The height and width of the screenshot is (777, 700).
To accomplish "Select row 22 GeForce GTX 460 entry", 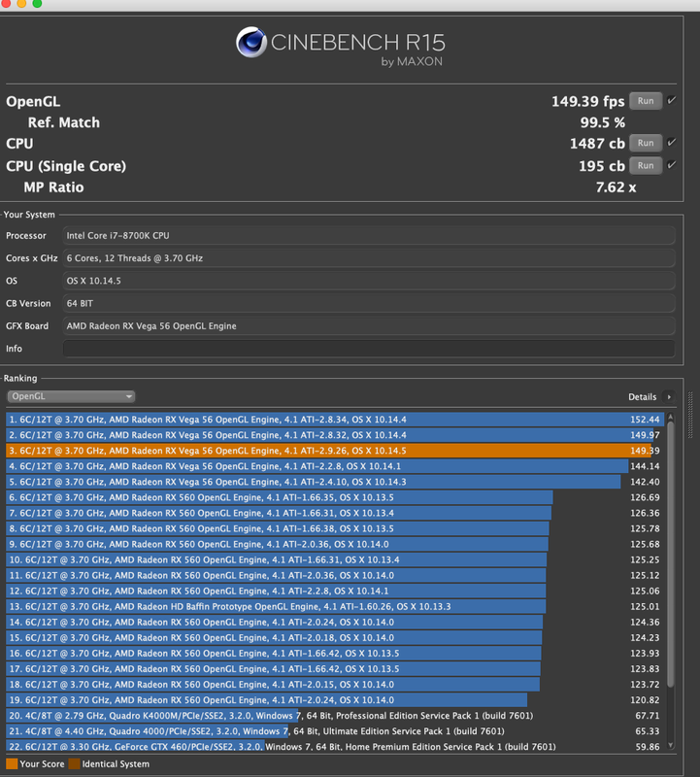I will pyautogui.click(x=335, y=746).
